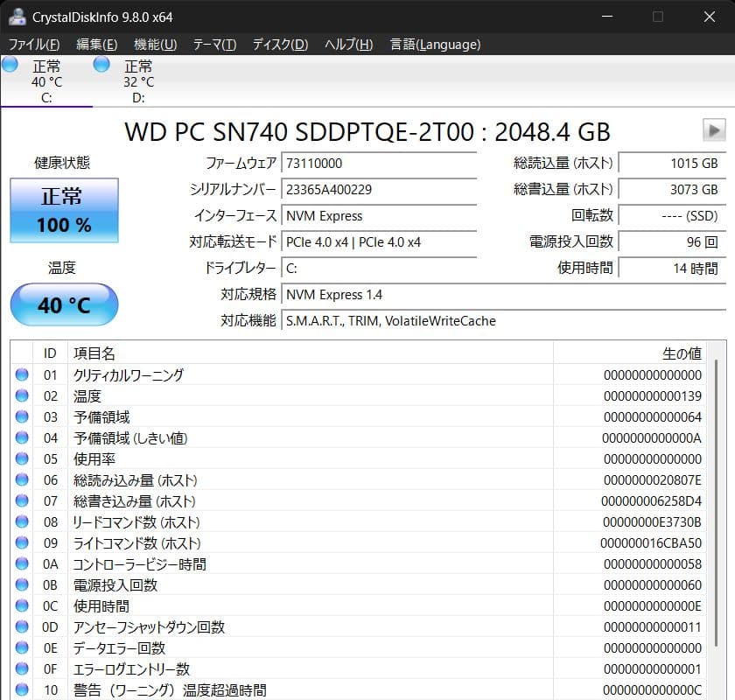Open the ヘルプ(H) menu
This screenshot has height=700, width=735.
click(349, 45)
